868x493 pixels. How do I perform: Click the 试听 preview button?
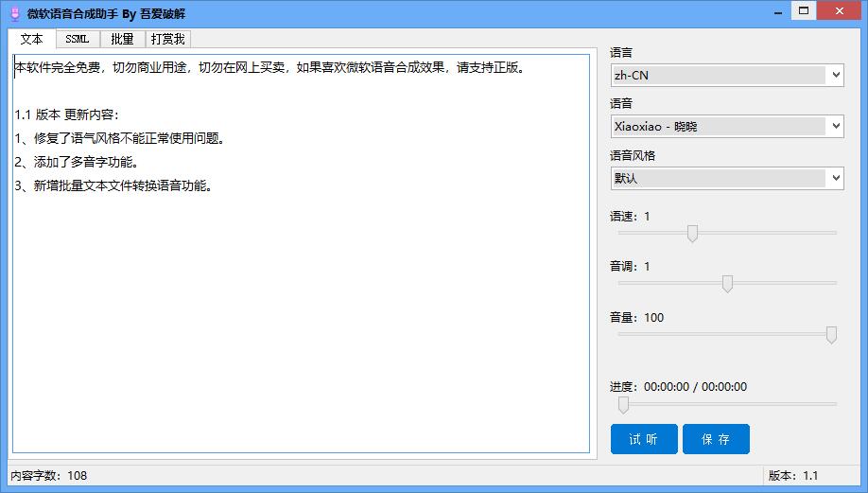644,439
